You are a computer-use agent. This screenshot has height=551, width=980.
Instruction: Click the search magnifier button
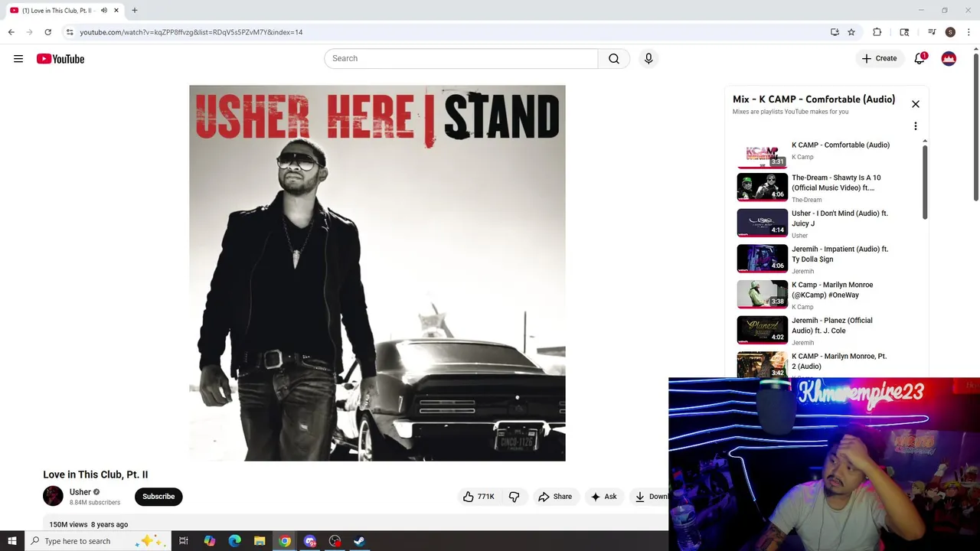coord(614,58)
